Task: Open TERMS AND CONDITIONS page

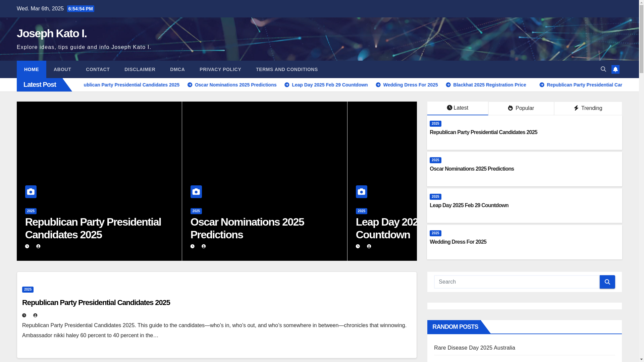Action: point(287,69)
